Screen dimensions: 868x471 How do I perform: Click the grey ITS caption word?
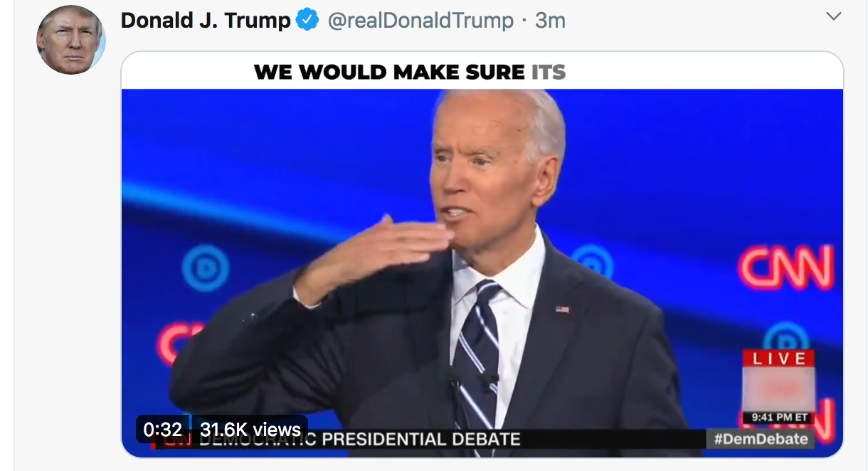549,72
